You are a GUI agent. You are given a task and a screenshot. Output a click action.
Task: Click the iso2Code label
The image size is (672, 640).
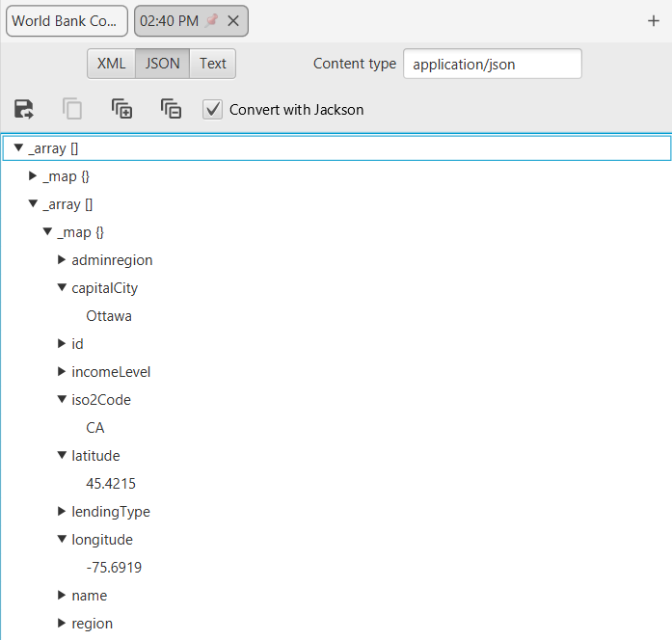pos(101,400)
